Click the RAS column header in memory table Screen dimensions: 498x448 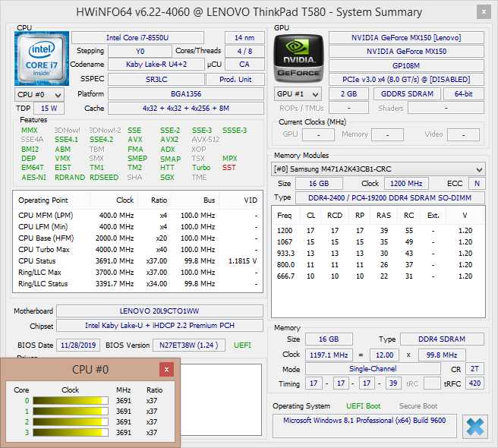383,216
